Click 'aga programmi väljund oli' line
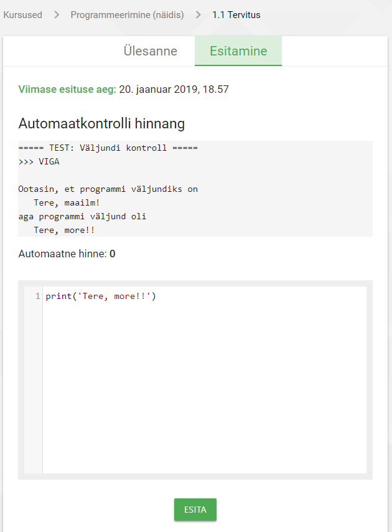This screenshot has height=532, width=392. point(82,216)
